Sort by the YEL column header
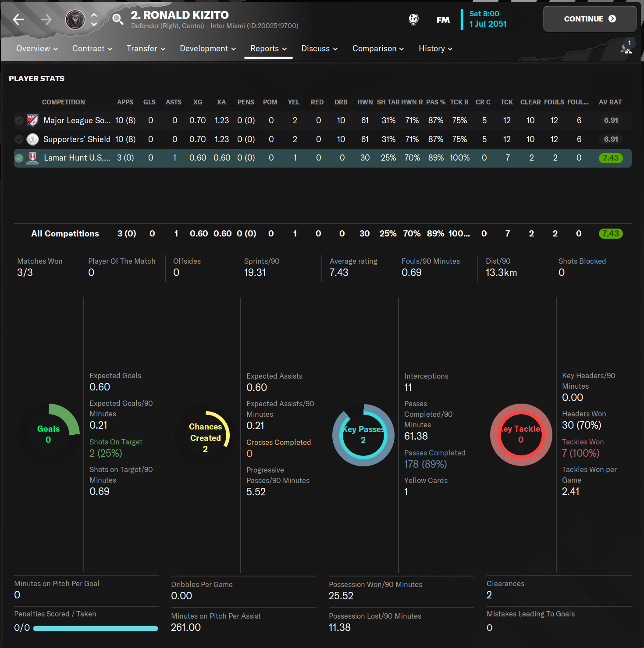This screenshot has width=644, height=648. coord(294,102)
